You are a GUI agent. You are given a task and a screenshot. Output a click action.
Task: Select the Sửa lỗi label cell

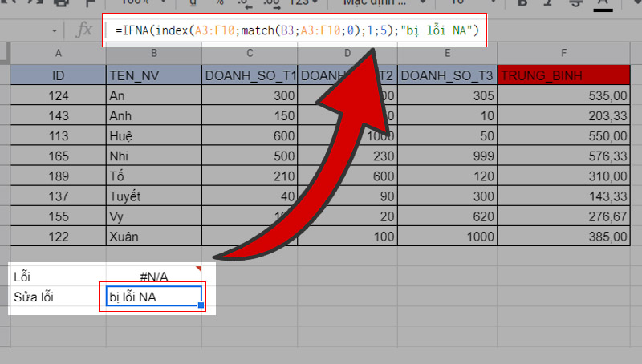point(56,297)
